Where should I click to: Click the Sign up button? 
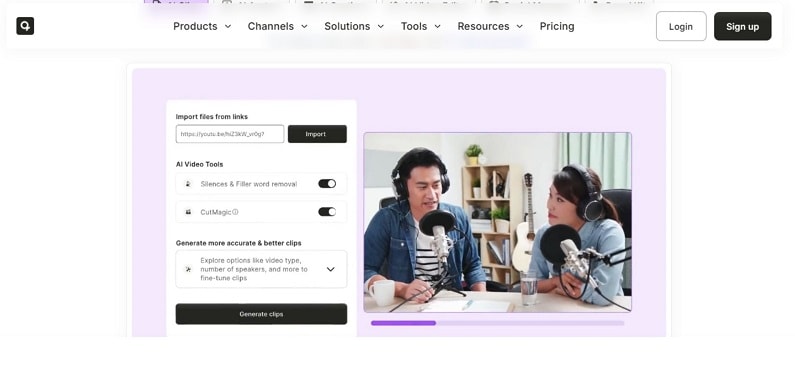pyautogui.click(x=742, y=26)
